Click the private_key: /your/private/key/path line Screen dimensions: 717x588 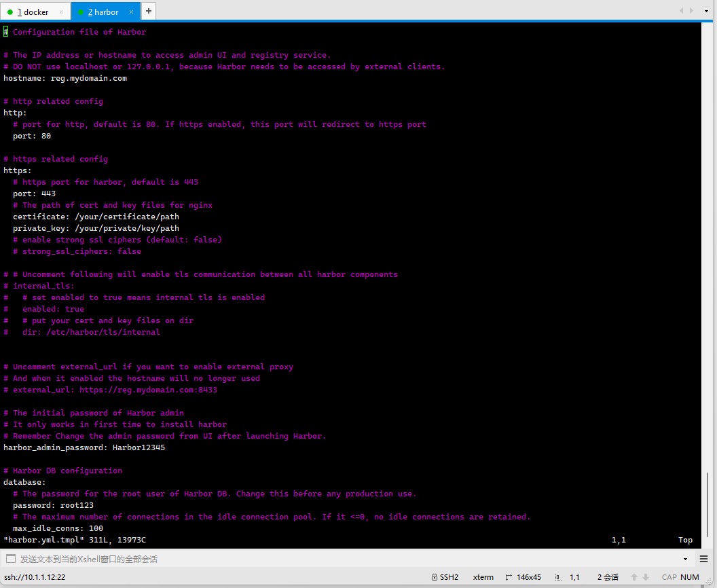pyautogui.click(x=96, y=228)
